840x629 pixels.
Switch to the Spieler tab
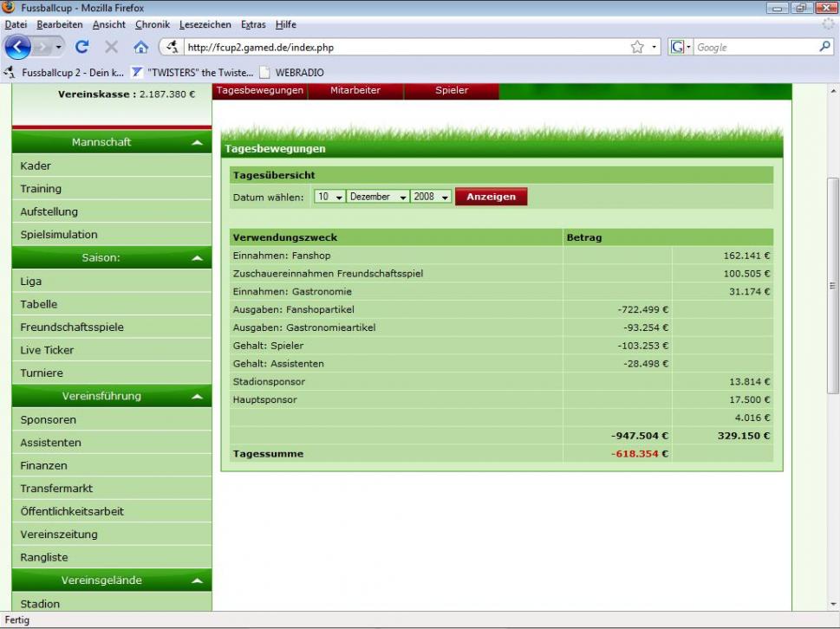[452, 90]
